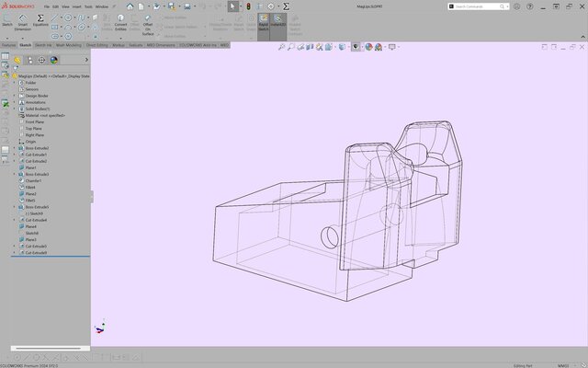Expand the Solid Bodies(1) tree node
The height and width of the screenshot is (368, 588).
(15, 109)
